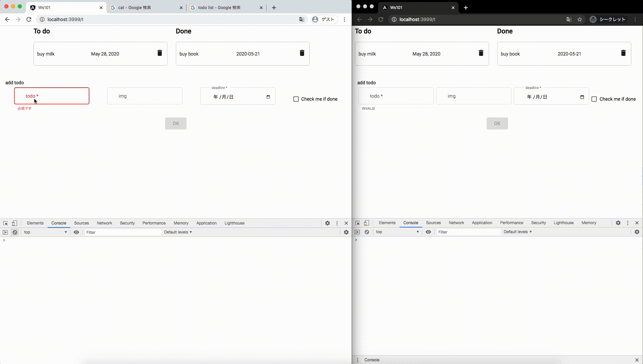Expand Default levels dropdown in right console

click(517, 232)
